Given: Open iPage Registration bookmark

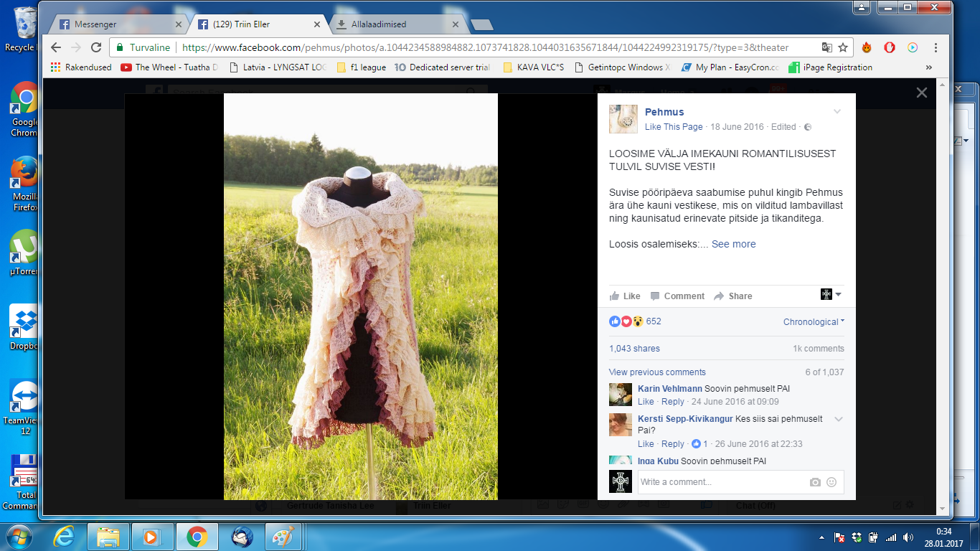Looking at the screenshot, I should (831, 67).
